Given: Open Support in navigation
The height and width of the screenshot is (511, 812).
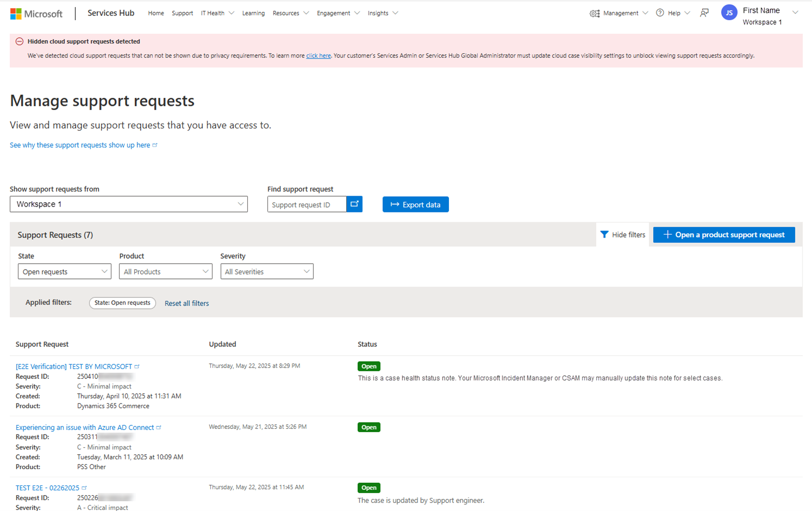Looking at the screenshot, I should [x=182, y=13].
